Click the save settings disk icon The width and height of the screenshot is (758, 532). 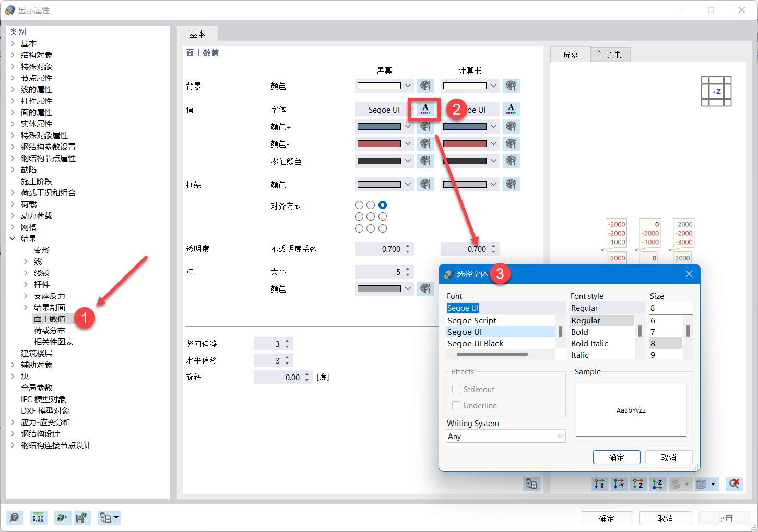[x=82, y=517]
